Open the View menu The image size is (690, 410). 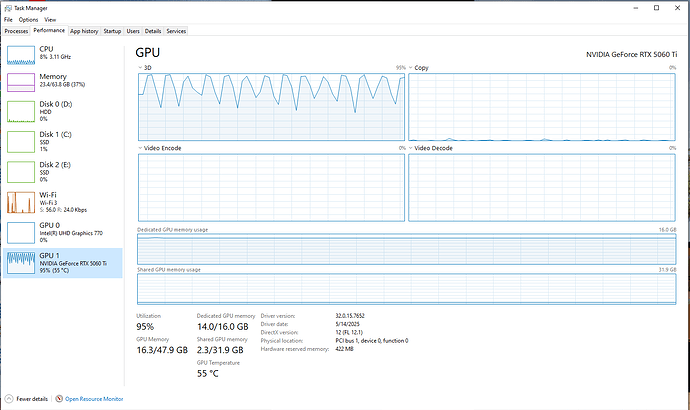[50, 20]
